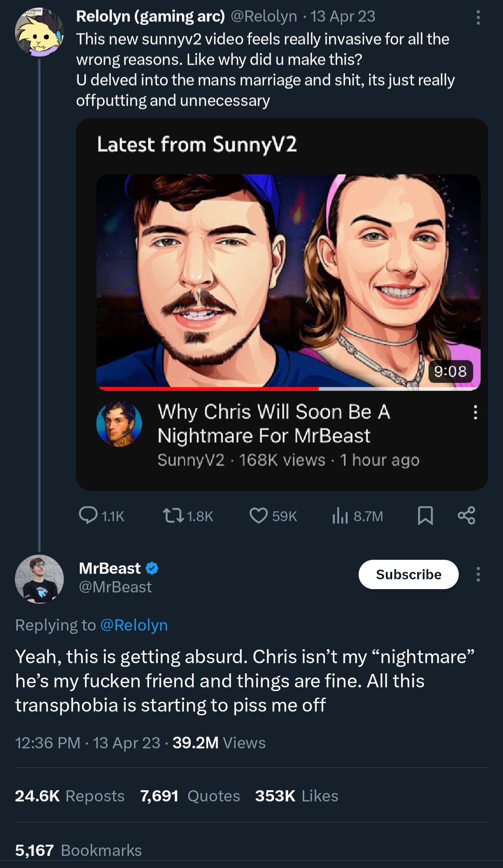Open MrBeast's verified badge info
Image resolution: width=503 pixels, height=868 pixels.
[x=152, y=568]
